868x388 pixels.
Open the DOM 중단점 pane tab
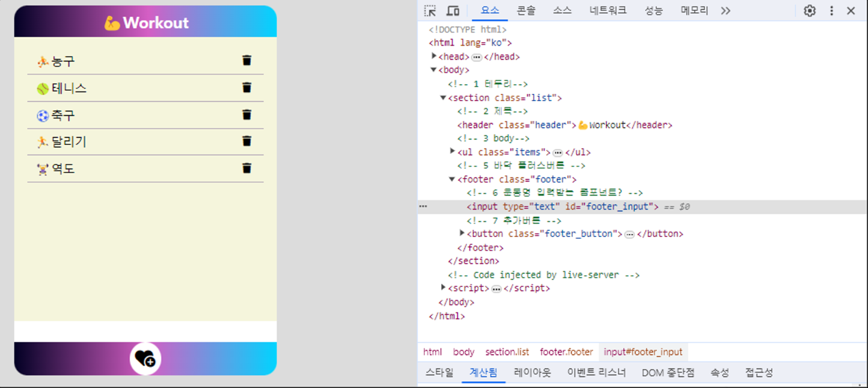point(668,372)
